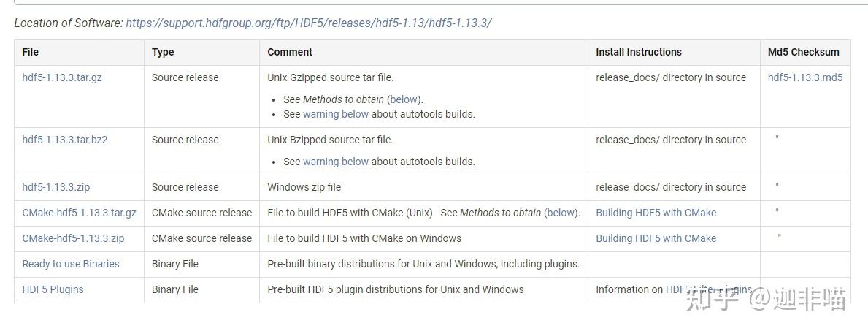868x334 pixels.
Task: Download the hdf5-1.13.3.zip source release
Action: pos(55,187)
